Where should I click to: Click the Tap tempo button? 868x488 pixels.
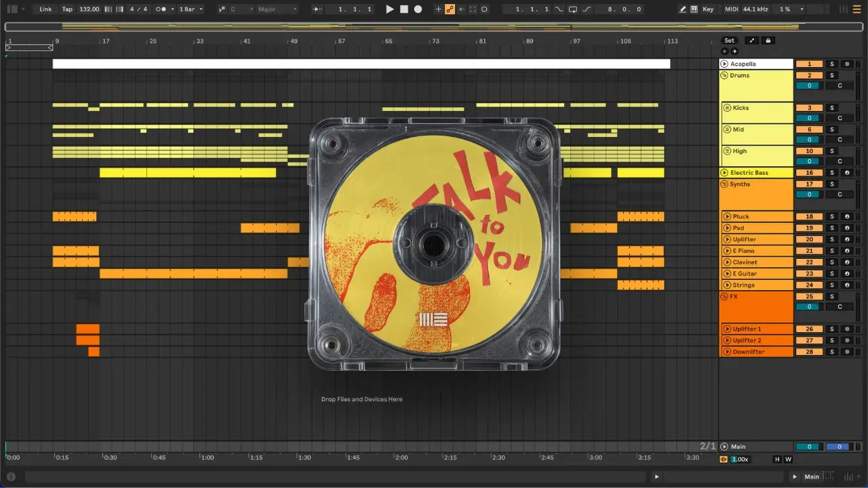pyautogui.click(x=67, y=9)
